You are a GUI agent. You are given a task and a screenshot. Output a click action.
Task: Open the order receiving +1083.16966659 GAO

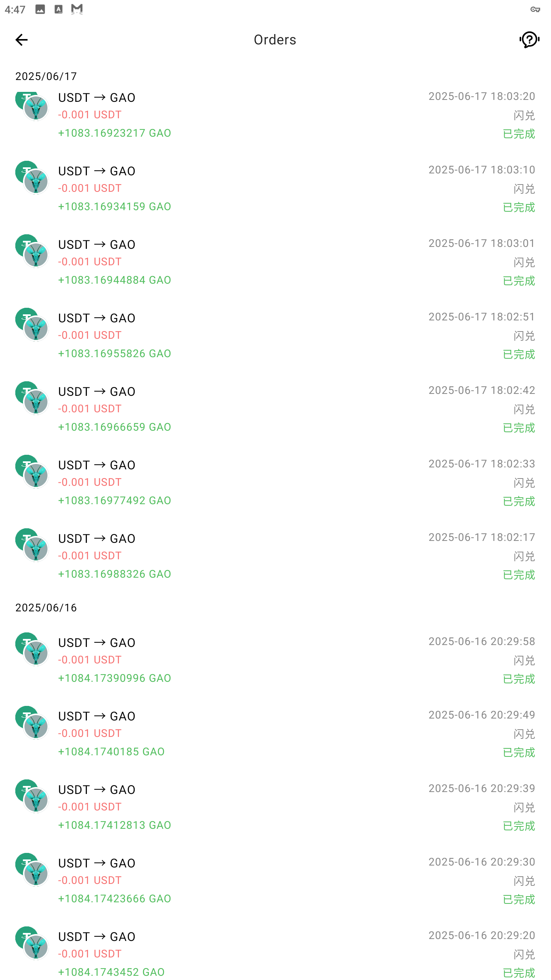point(275,409)
